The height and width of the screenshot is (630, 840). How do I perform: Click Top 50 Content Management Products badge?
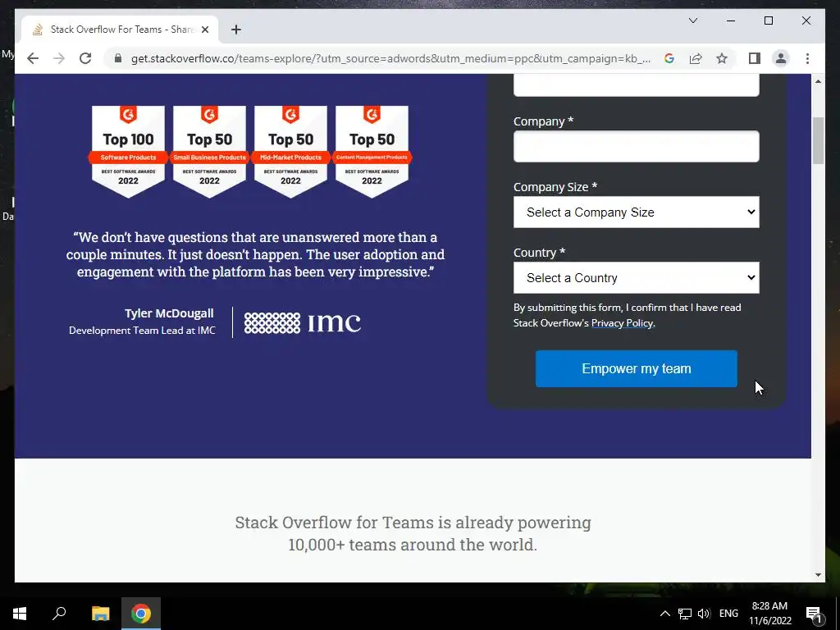coord(372,152)
